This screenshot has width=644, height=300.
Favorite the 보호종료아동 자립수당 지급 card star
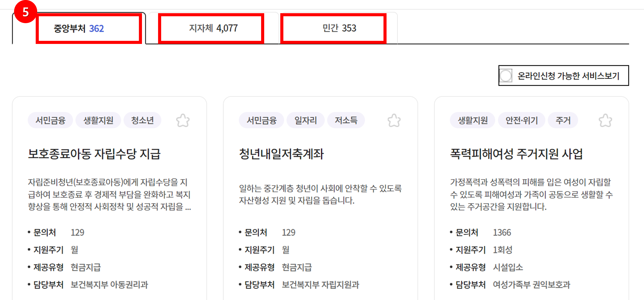coord(183,120)
